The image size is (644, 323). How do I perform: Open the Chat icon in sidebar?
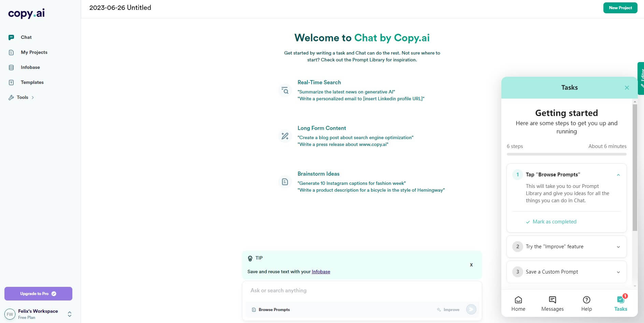coord(11,38)
